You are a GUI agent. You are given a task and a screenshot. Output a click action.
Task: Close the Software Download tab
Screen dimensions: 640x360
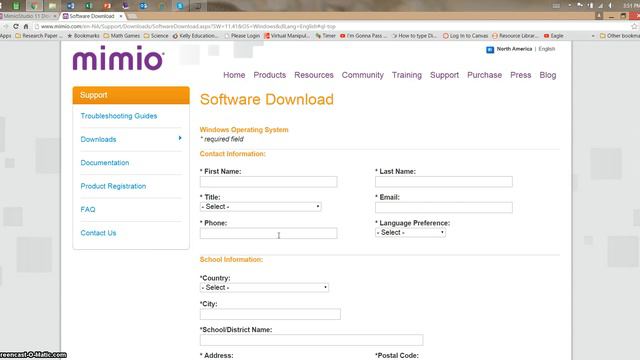(121, 16)
